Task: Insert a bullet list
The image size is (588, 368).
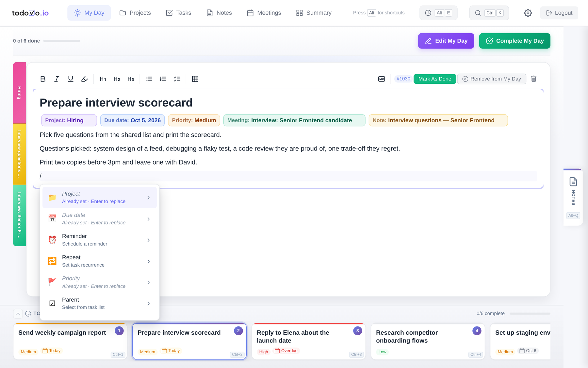Action: tap(149, 79)
